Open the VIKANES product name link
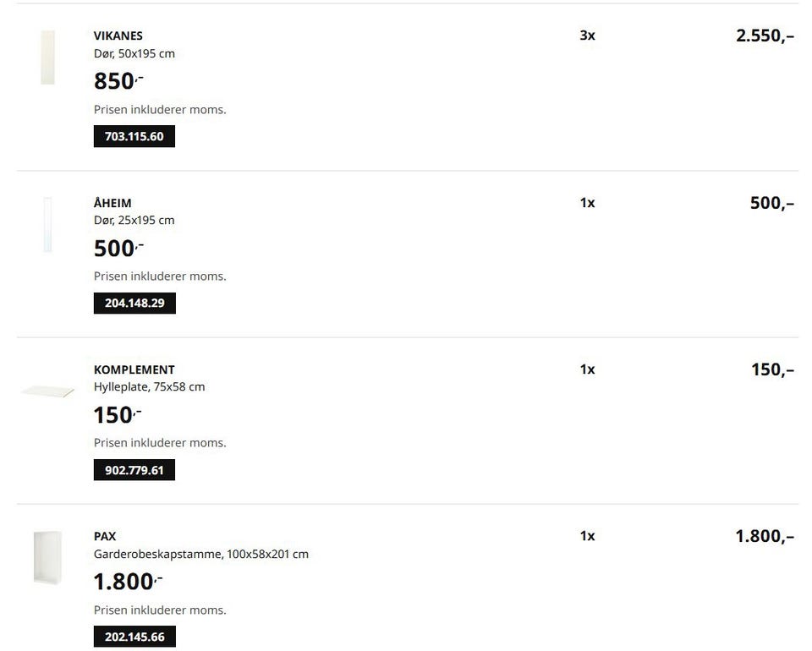812x651 pixels. 118,36
